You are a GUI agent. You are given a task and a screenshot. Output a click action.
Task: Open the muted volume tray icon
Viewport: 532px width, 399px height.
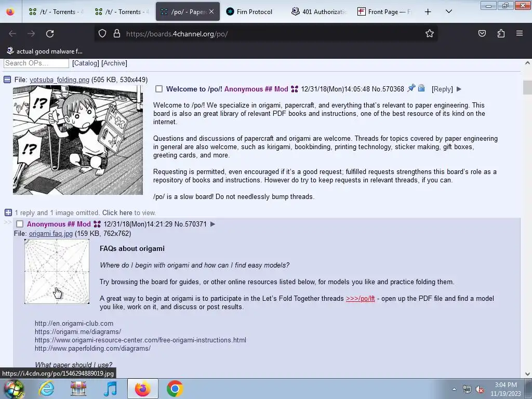pos(480,389)
